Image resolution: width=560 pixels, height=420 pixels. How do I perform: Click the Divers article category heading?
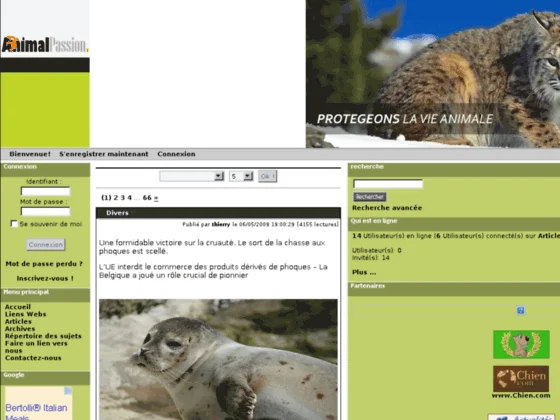(x=117, y=213)
